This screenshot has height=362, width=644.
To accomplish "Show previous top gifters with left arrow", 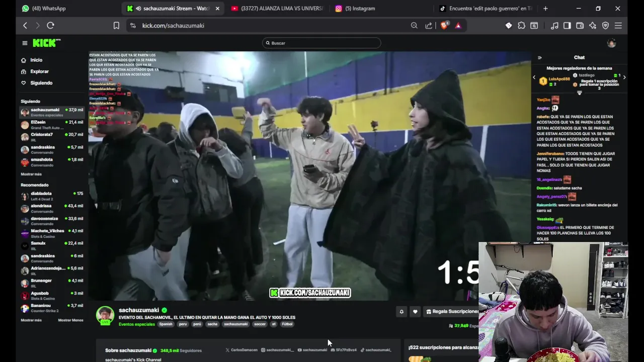I will click(x=534, y=77).
